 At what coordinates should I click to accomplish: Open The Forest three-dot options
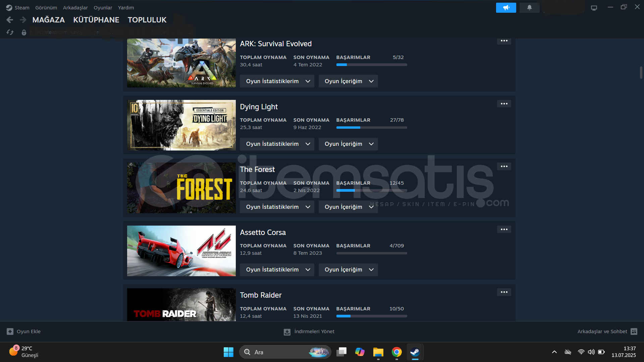click(x=504, y=166)
